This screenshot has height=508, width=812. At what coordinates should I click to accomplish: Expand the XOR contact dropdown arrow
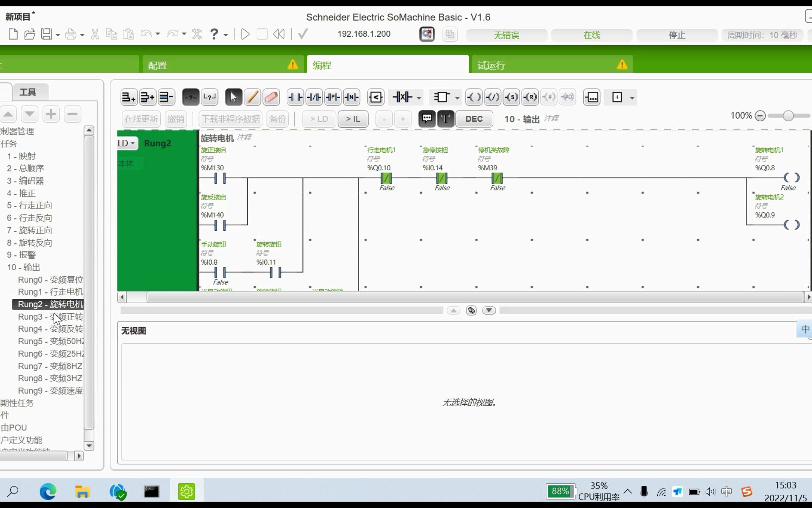click(419, 98)
